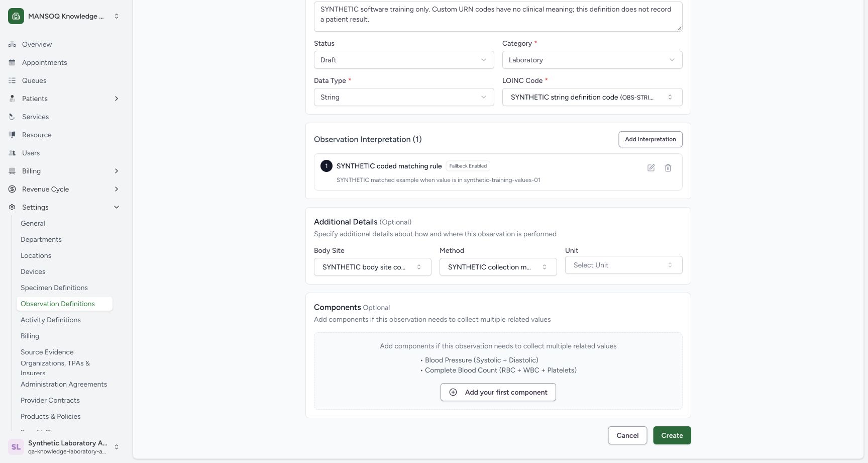This screenshot has height=463, width=868.
Task: Open the LOINC Code selector
Action: [x=592, y=97]
